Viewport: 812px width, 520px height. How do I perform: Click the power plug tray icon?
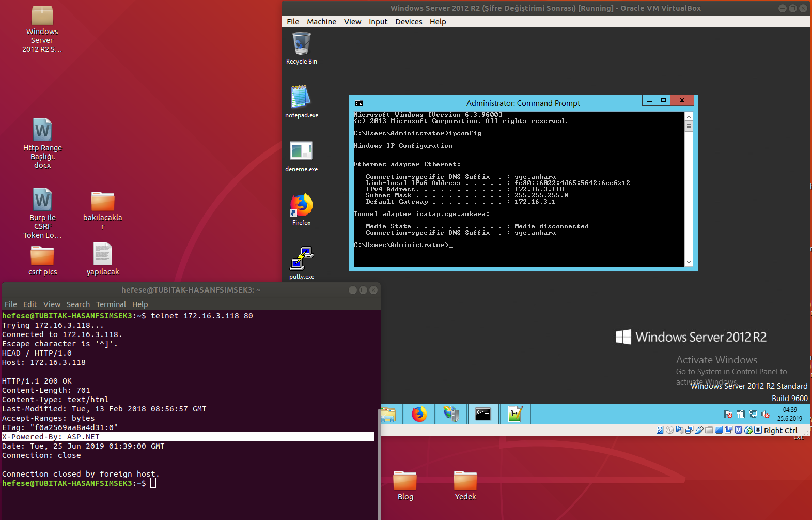(x=741, y=414)
